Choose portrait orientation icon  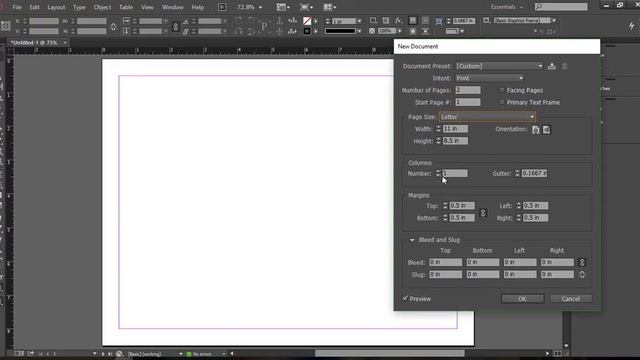pos(536,130)
